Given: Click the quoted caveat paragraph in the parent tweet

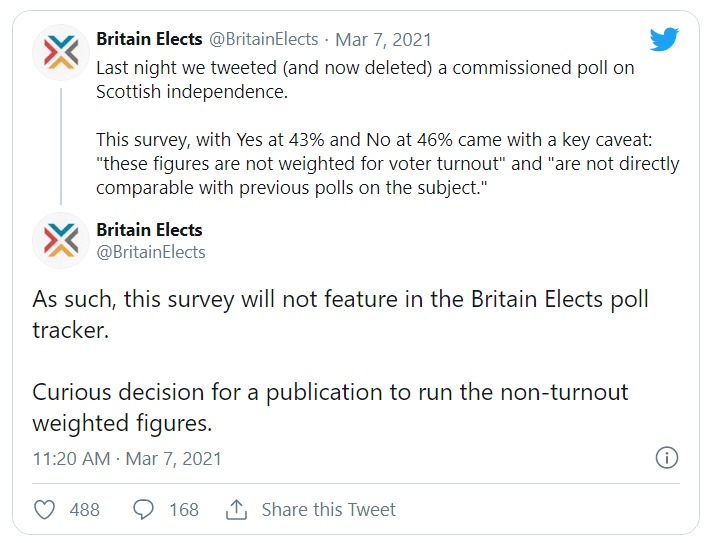Looking at the screenshot, I should [x=388, y=163].
